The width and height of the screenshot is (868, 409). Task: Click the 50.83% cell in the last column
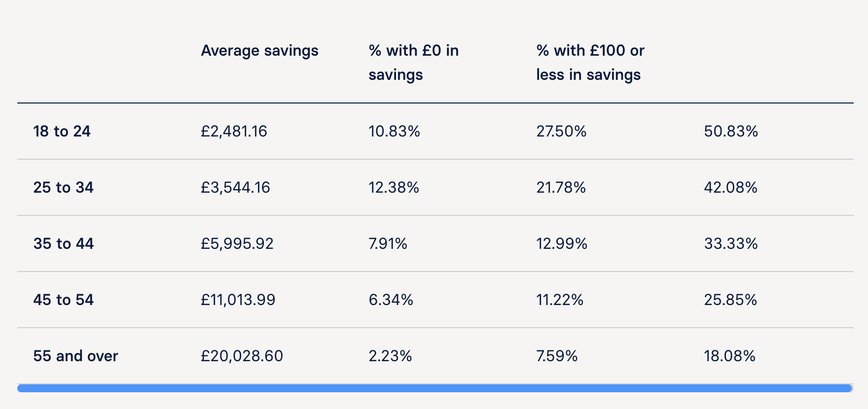(x=730, y=132)
